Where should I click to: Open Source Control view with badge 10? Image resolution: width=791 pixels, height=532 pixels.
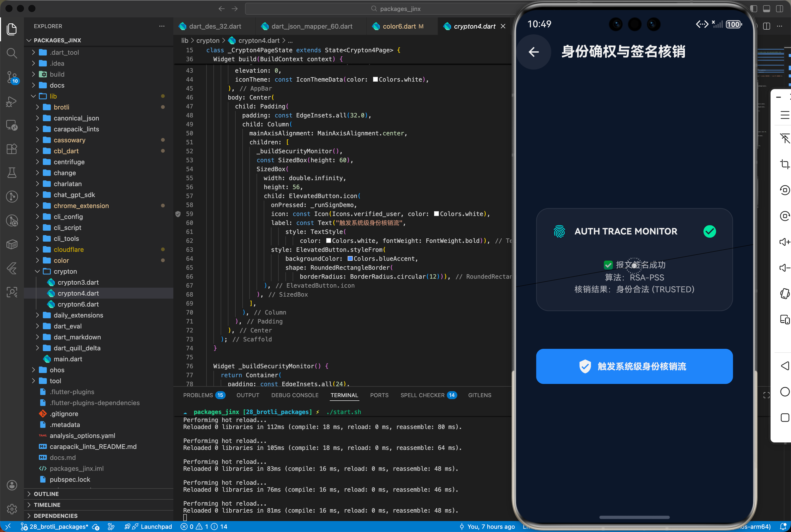point(12,77)
